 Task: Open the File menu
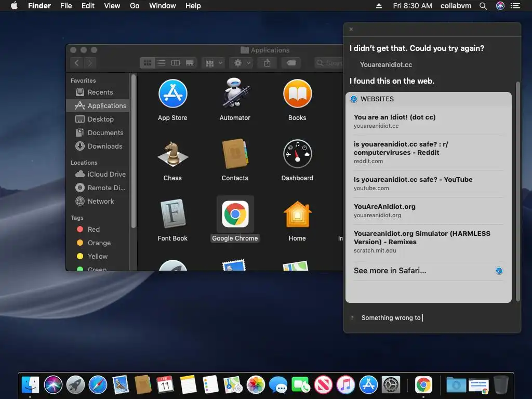tap(66, 6)
